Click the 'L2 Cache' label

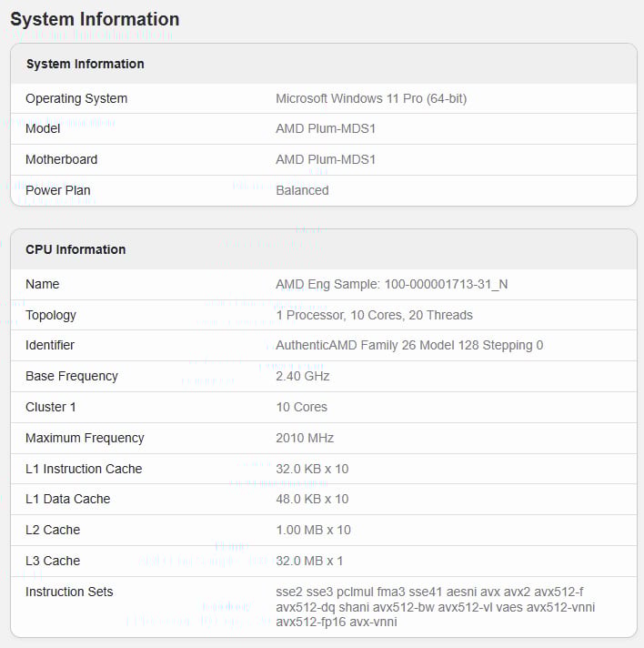coord(53,531)
